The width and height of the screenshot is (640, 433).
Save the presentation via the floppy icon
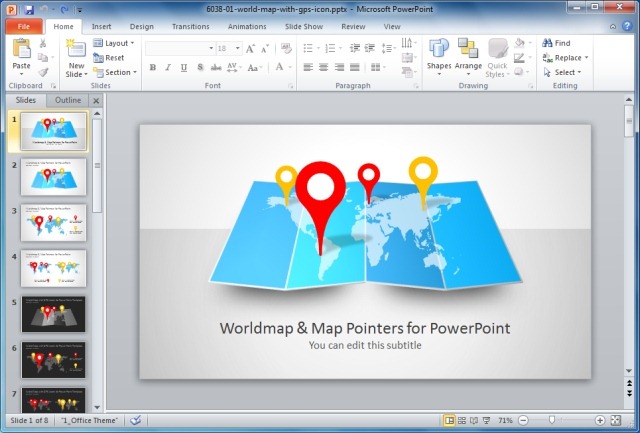[29, 9]
